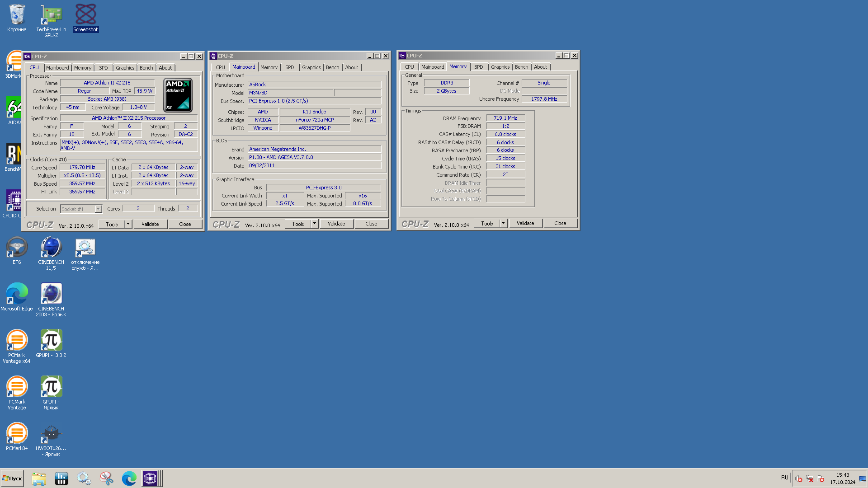The width and height of the screenshot is (868, 488).
Task: Open Bench tab in the Memory window
Action: 522,67
